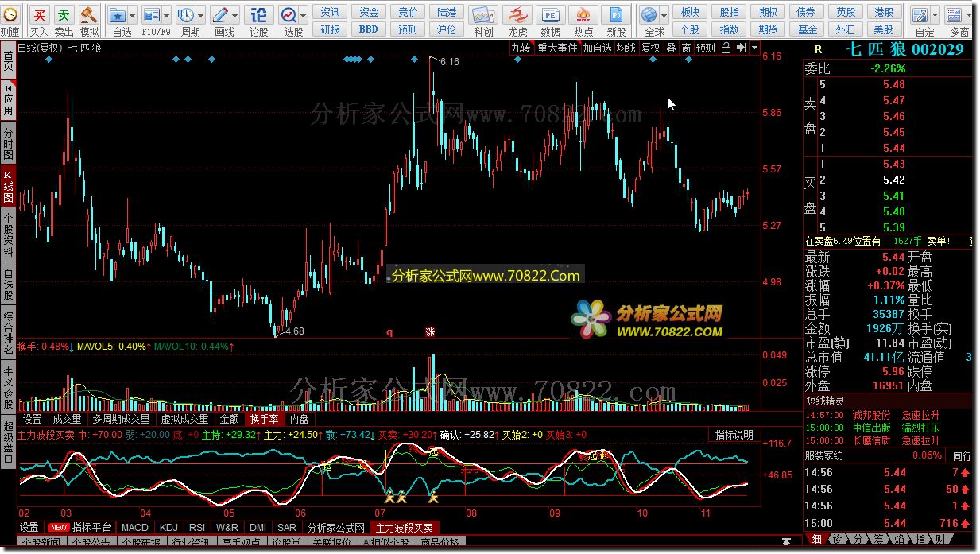Open the 测速 speed test clock icon
980x554 pixels.
tap(10, 14)
